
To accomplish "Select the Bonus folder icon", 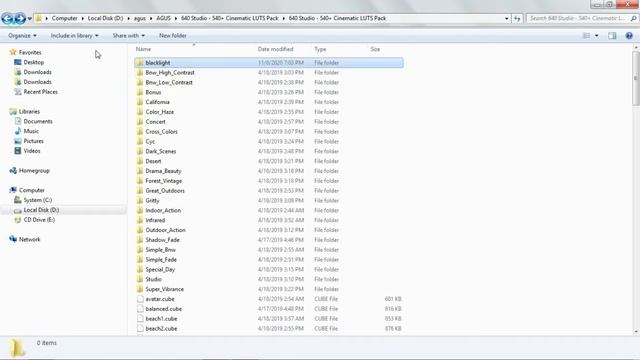I will 140,92.
